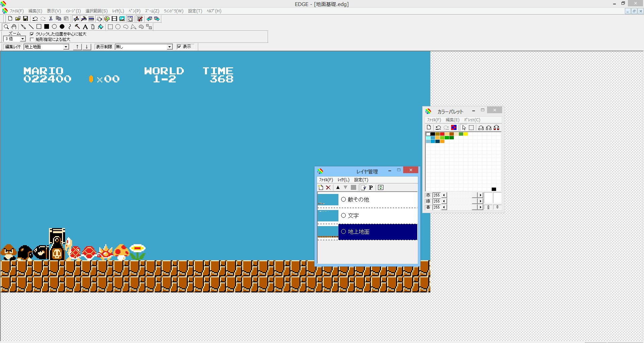
Task: Select the elliptical selection tool
Action: tap(118, 27)
